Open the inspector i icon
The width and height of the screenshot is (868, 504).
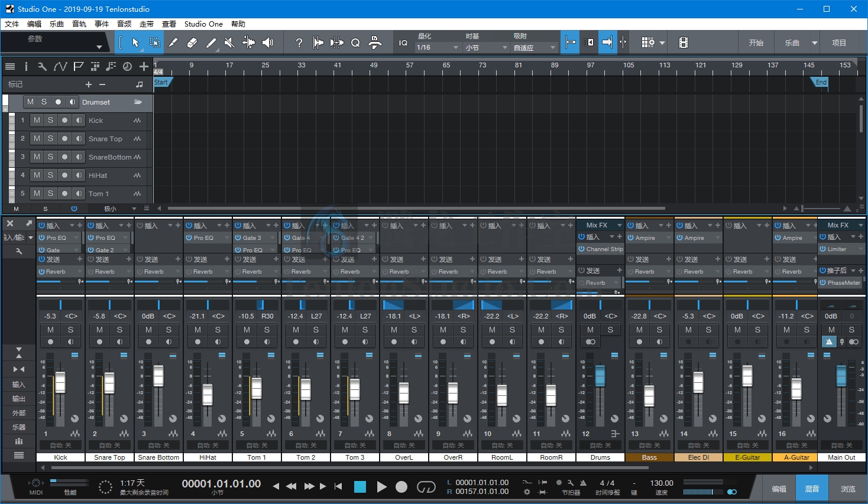tap(26, 67)
